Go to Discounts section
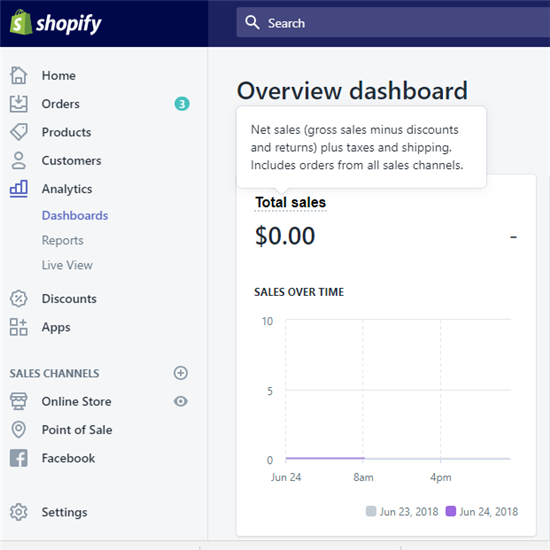The image size is (550, 550). pos(69,299)
